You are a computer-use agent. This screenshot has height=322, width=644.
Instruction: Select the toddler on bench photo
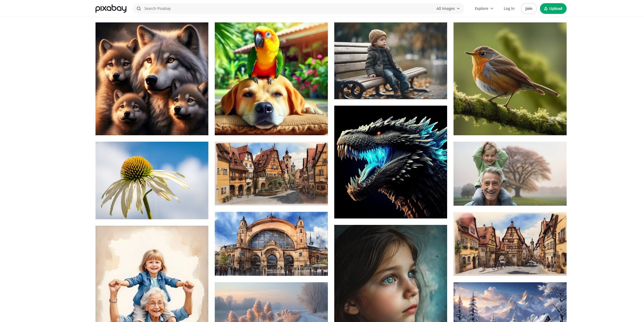390,61
